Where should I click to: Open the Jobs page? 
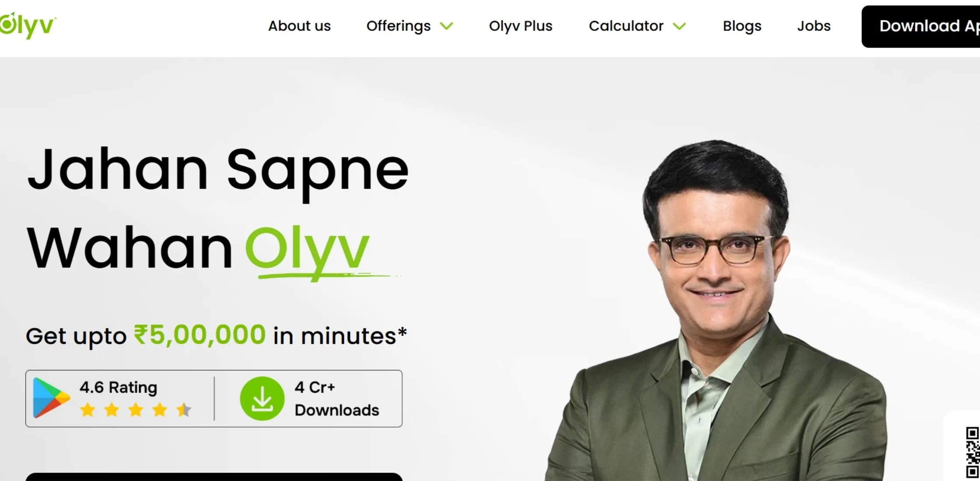[814, 26]
